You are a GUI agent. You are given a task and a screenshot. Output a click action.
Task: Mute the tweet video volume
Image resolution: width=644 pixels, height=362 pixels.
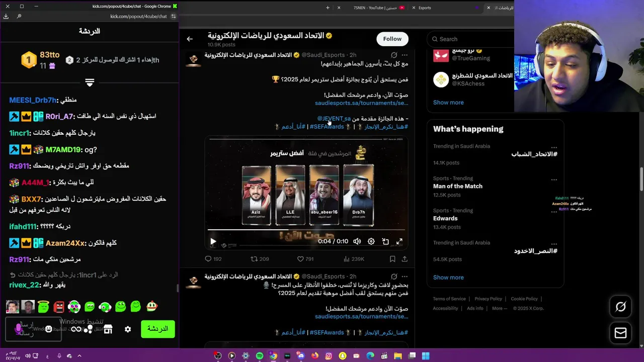[357, 241]
